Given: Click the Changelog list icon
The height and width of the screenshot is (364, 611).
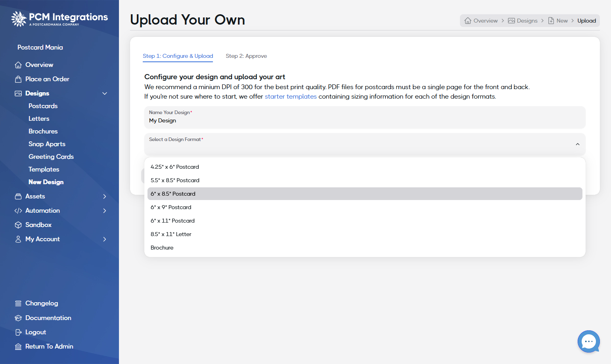Looking at the screenshot, I should tap(18, 303).
